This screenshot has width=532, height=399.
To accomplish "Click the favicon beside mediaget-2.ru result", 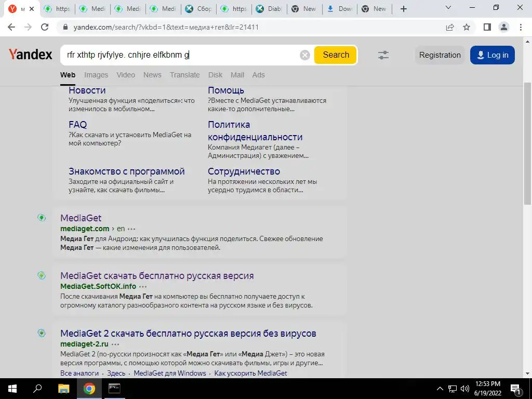I will click(42, 333).
